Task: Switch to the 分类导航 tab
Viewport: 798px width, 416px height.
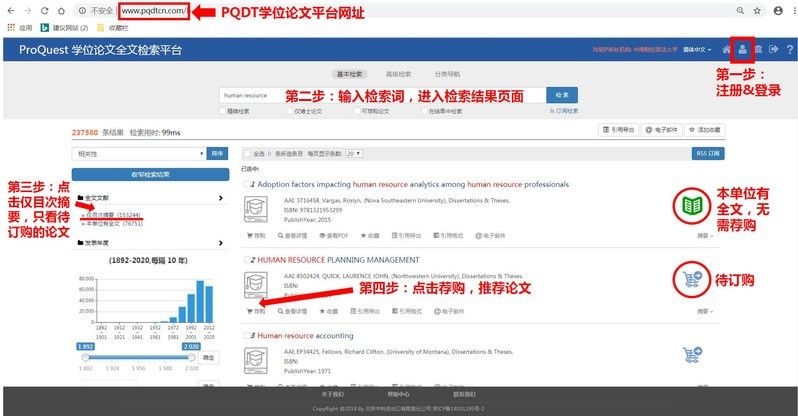Action: [447, 74]
